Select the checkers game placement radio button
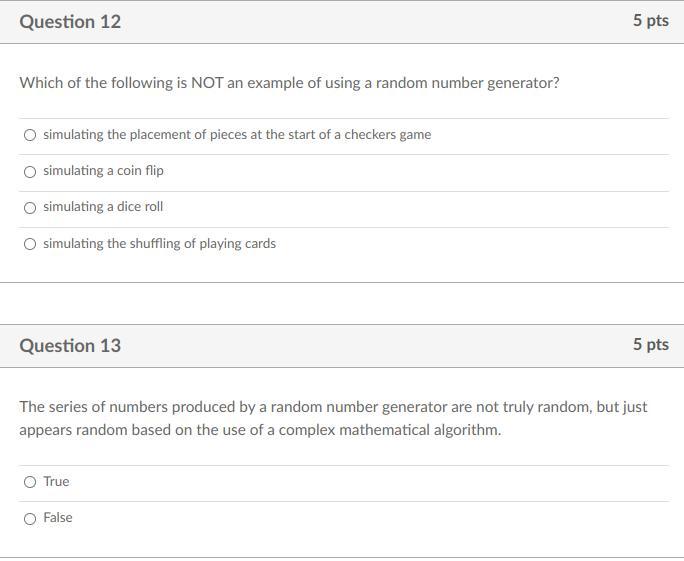The height and width of the screenshot is (561, 684). [30, 135]
